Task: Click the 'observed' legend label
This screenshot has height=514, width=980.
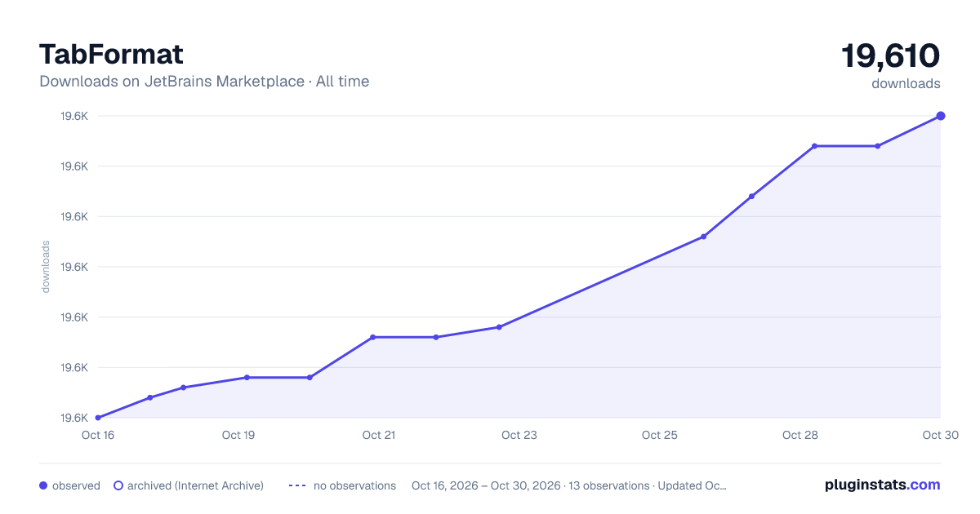Action: click(x=76, y=485)
